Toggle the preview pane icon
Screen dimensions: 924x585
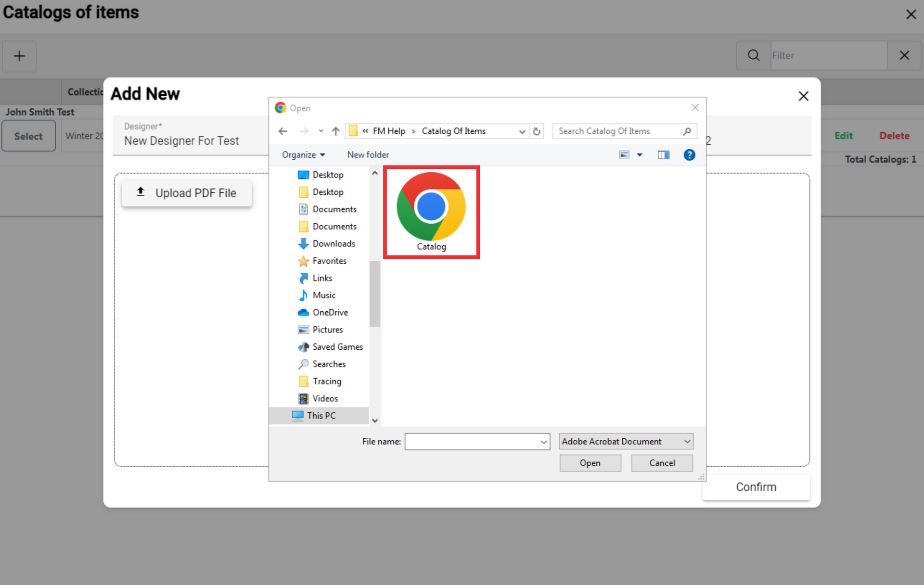pos(664,154)
